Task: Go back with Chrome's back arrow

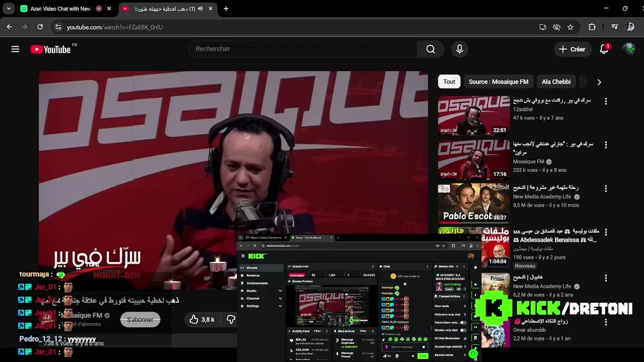Action: pos(10,27)
